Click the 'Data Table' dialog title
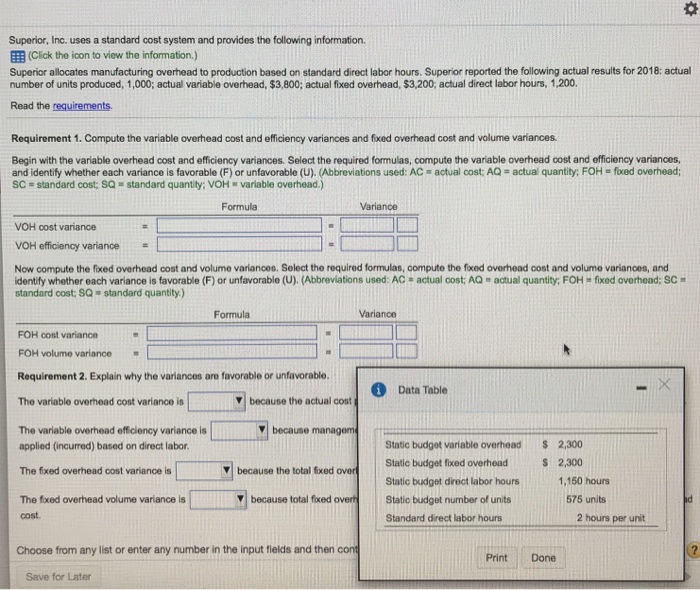 [422, 390]
